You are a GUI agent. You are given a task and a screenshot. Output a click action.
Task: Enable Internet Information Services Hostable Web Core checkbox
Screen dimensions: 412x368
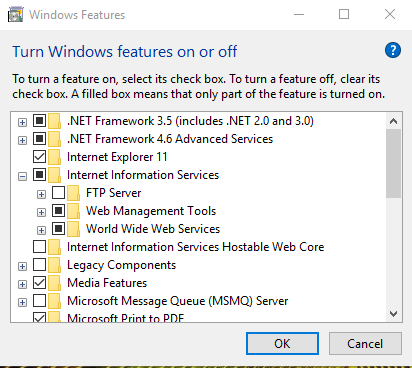point(39,246)
